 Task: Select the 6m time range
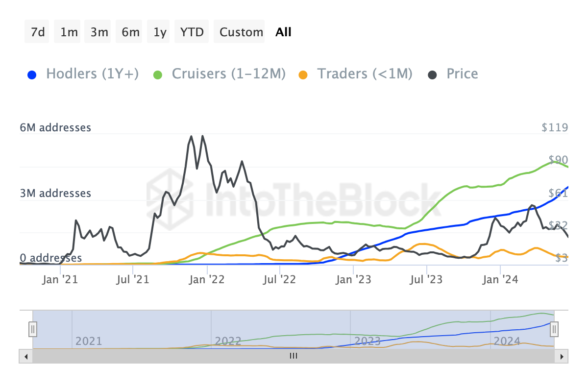pos(130,32)
